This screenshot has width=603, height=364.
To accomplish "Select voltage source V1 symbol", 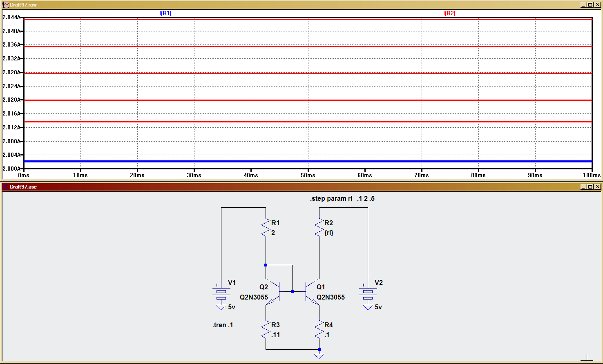I will pos(221,292).
